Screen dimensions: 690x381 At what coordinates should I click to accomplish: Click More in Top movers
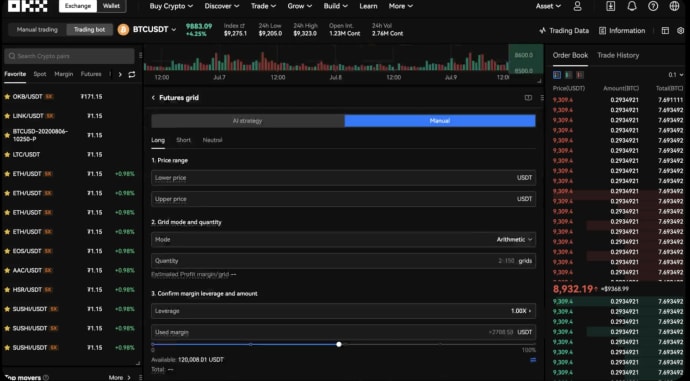[x=120, y=377]
